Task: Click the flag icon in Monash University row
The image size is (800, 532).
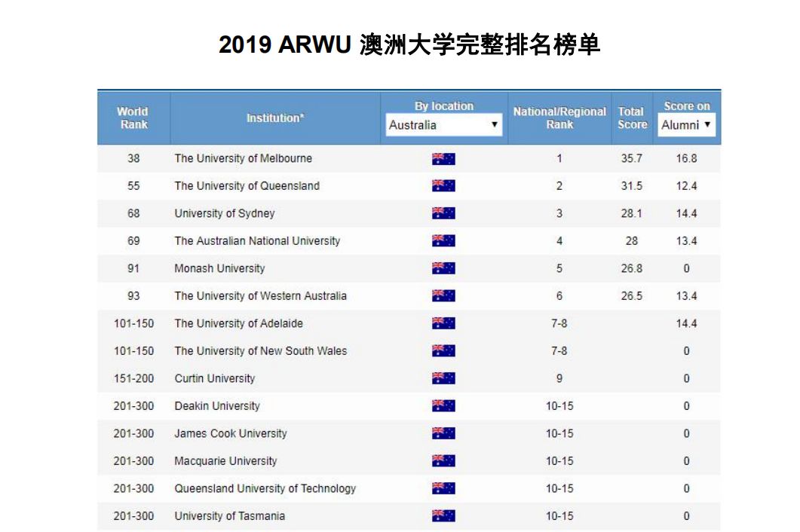Action: [443, 269]
